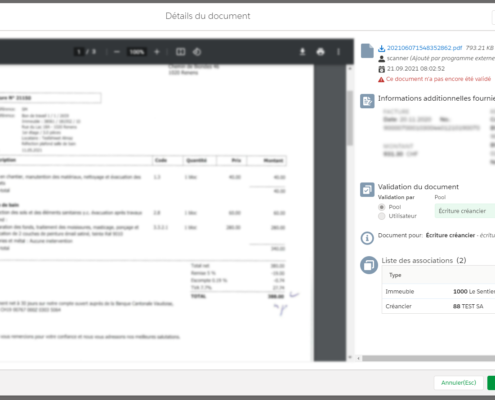Download the PDF from viewer toolbar

tap(302, 52)
